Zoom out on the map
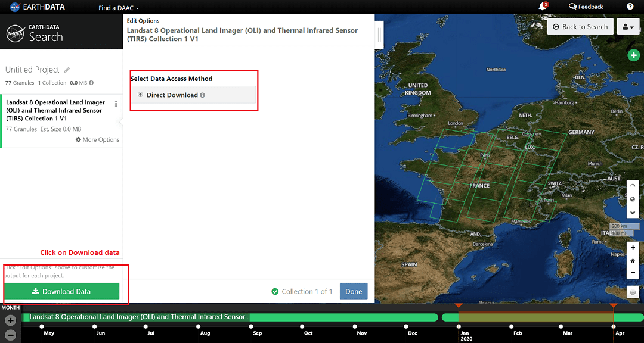 click(x=633, y=273)
